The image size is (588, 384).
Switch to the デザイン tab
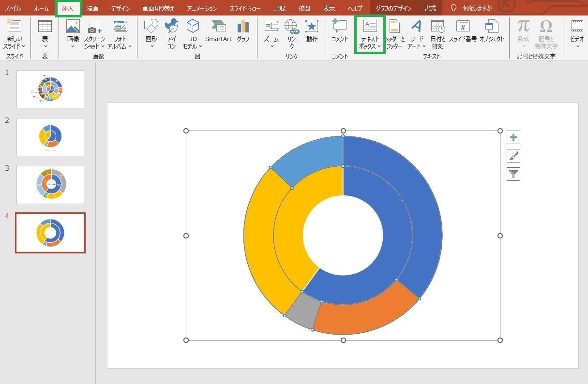[120, 8]
